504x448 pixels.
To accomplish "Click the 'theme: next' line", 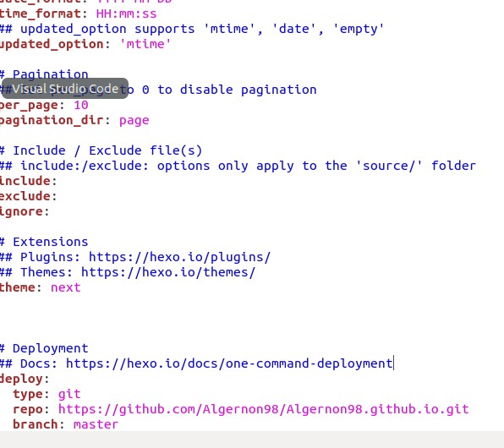I will (x=41, y=287).
